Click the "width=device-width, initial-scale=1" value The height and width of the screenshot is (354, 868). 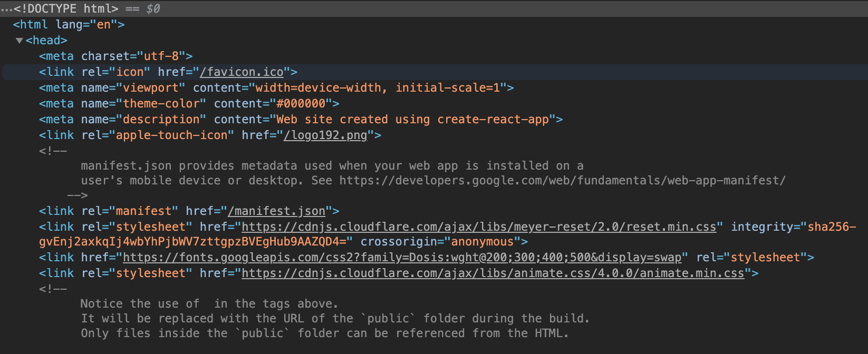378,88
